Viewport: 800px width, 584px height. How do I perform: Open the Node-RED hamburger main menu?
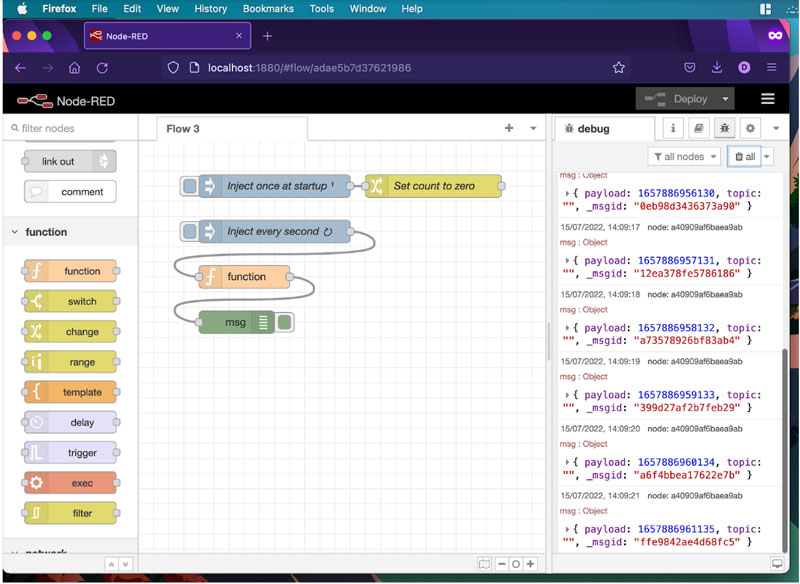click(x=768, y=99)
